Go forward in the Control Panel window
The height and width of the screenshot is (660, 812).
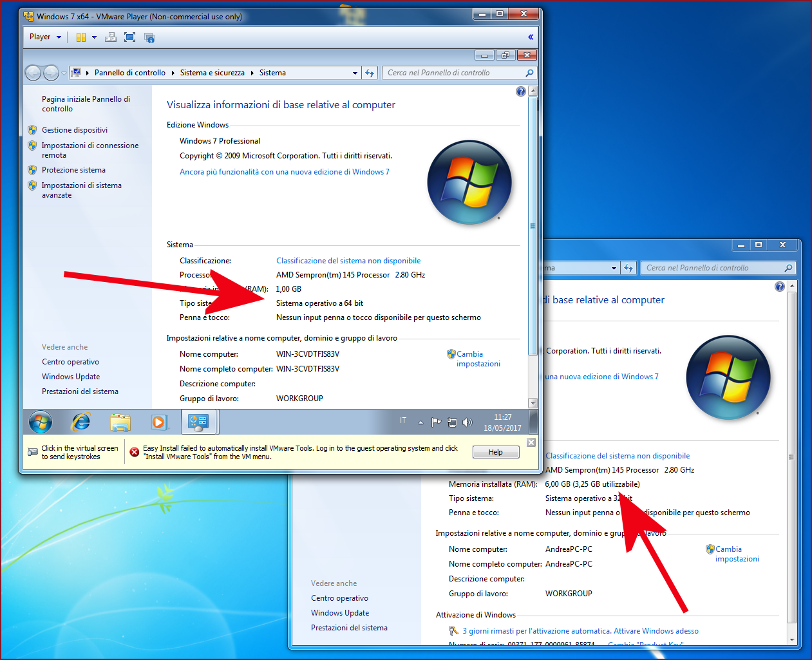(x=51, y=73)
